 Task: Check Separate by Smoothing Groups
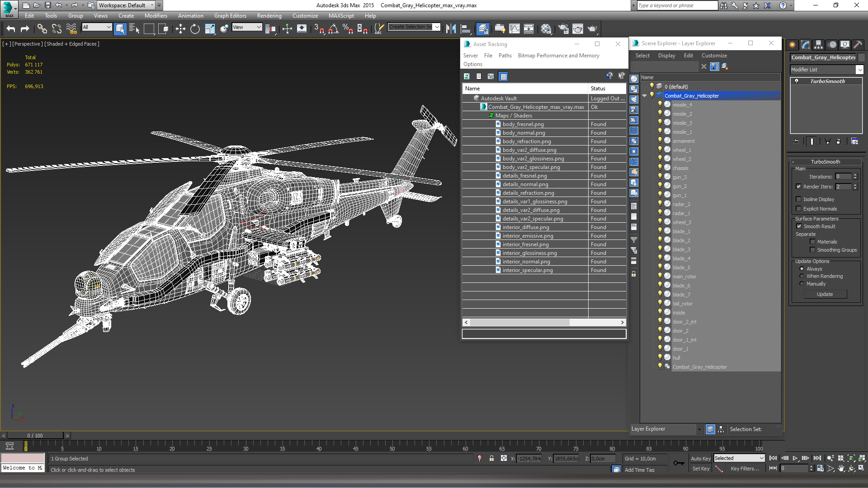pyautogui.click(x=812, y=250)
